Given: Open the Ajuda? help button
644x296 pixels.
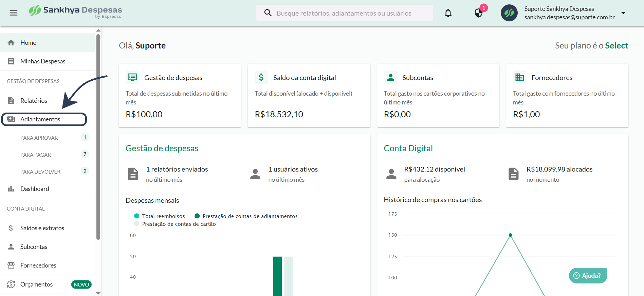Looking at the screenshot, I should tap(588, 276).
